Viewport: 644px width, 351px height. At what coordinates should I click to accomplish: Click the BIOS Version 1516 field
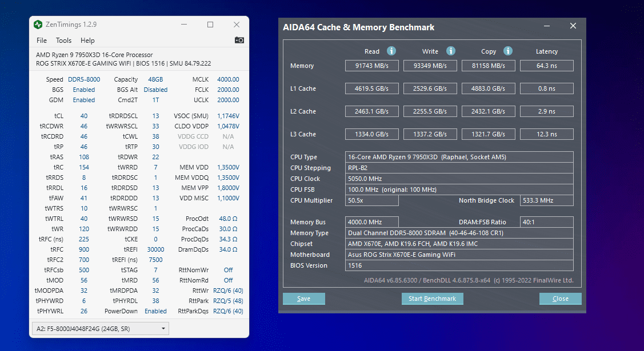459,265
